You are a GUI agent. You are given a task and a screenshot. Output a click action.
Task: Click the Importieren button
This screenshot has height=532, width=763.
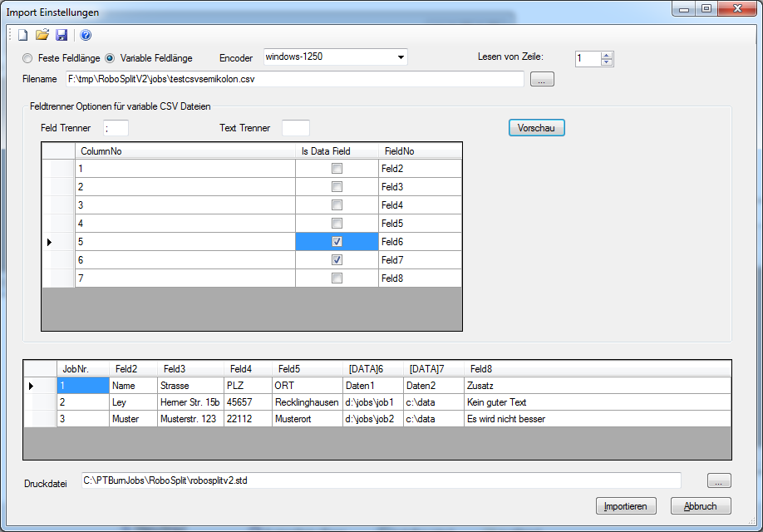(x=626, y=506)
